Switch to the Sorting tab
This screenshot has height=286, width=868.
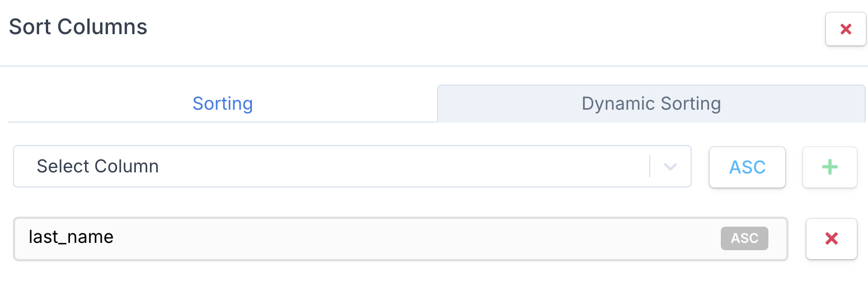tap(222, 104)
